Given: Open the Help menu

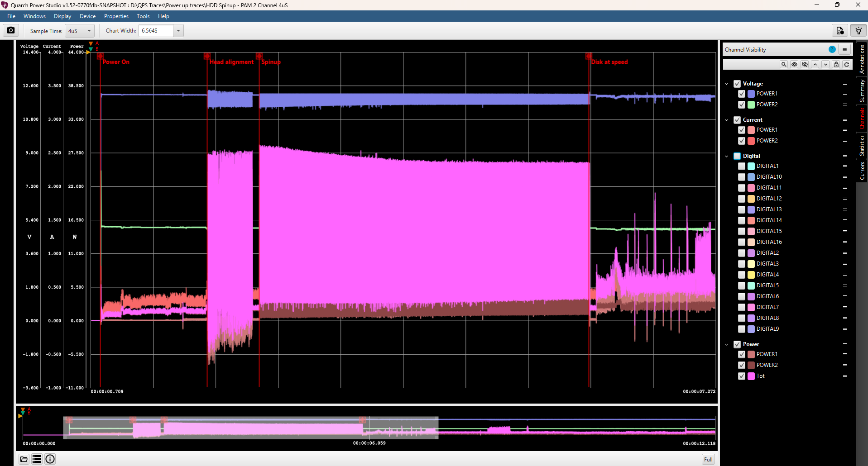Looking at the screenshot, I should click(163, 16).
